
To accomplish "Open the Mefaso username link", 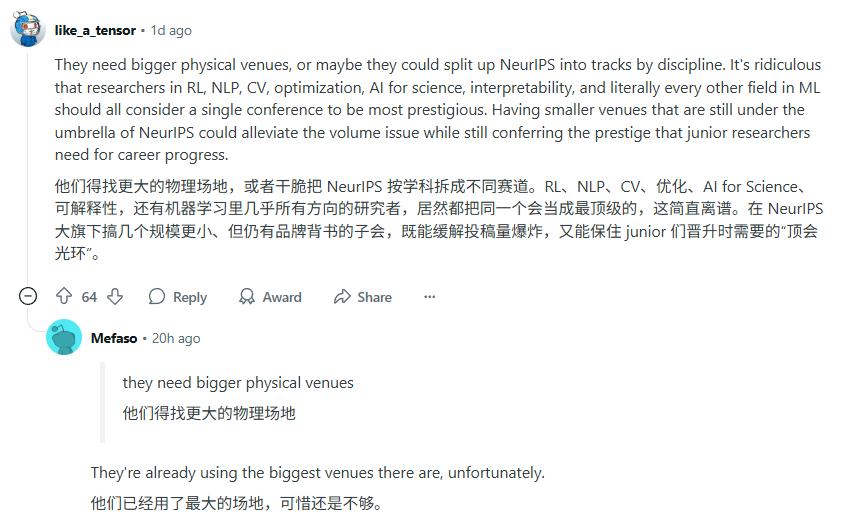I will [x=114, y=338].
